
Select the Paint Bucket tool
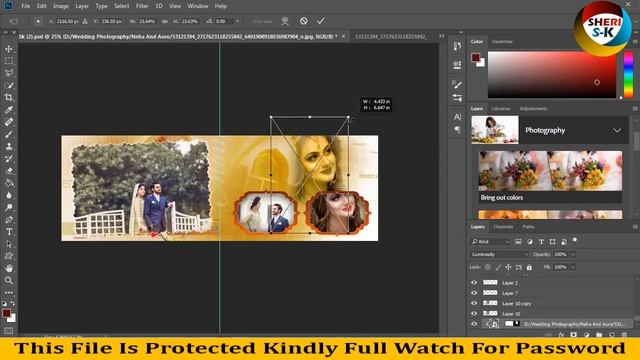pyautogui.click(x=9, y=183)
